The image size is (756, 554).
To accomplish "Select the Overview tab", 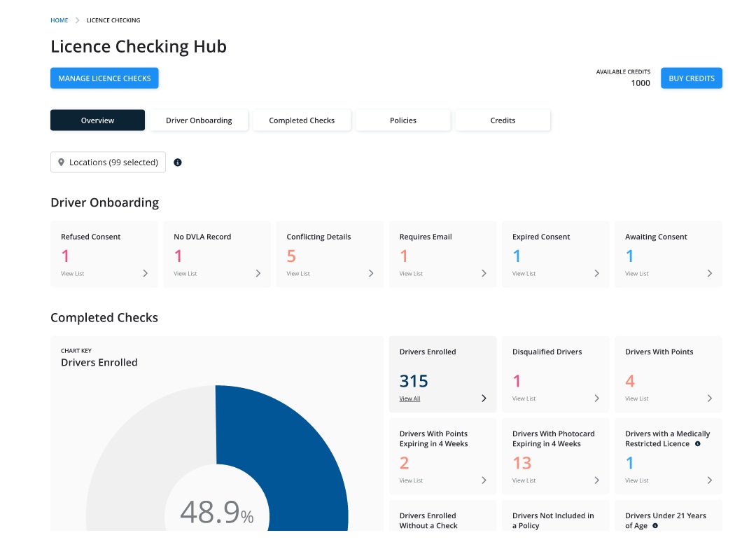I will tap(97, 120).
